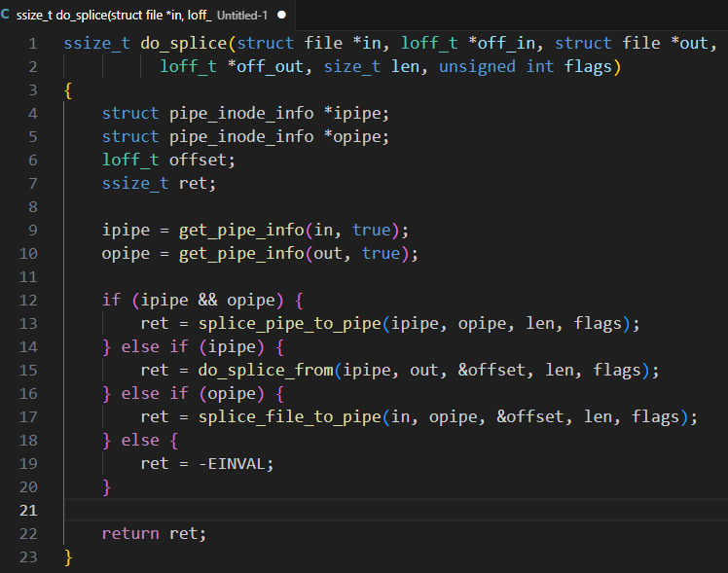Click 'loff_t' type on line 6
The height and width of the screenshot is (573, 728).
pos(130,161)
